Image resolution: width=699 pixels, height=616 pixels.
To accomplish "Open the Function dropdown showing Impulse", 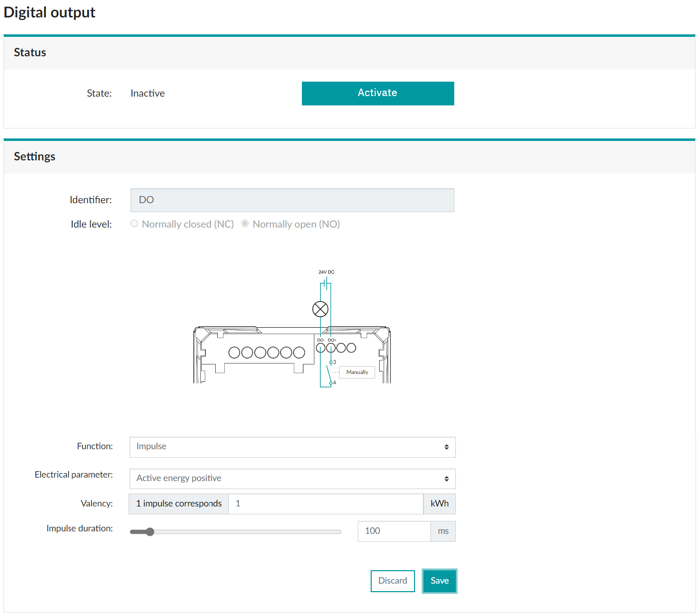I will pos(292,447).
